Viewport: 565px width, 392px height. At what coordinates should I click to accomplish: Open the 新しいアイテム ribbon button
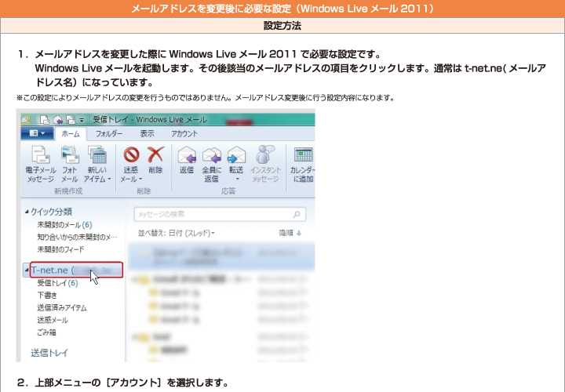click(x=97, y=164)
